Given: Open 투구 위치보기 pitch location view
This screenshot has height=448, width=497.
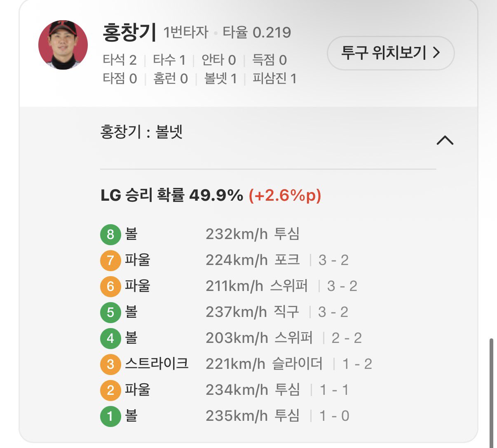Looking at the screenshot, I should click(390, 53).
